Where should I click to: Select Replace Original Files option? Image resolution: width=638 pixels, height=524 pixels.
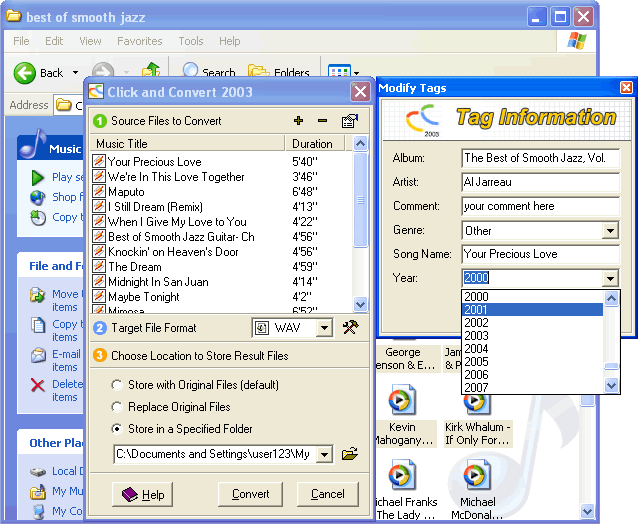point(117,407)
